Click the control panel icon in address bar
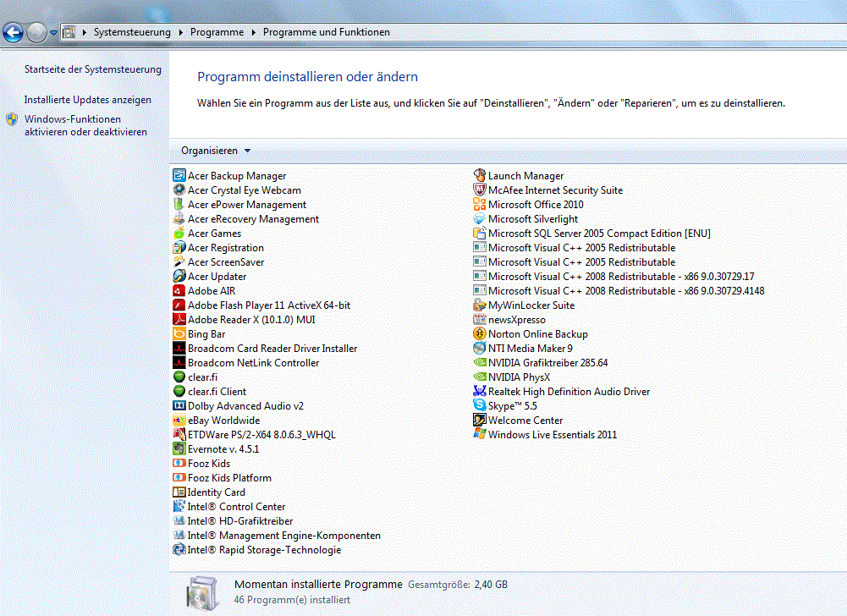847x616 pixels. [x=69, y=32]
